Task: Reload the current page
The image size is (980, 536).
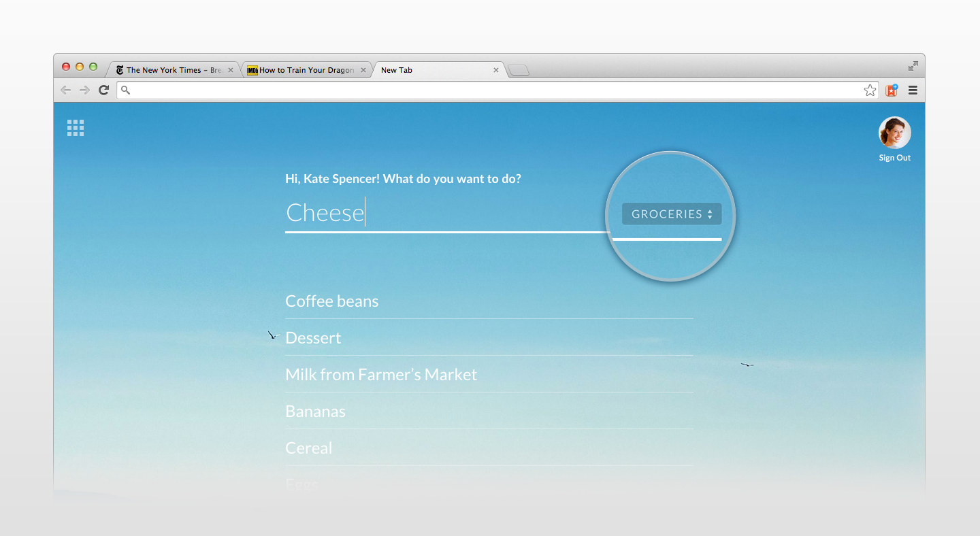Action: (x=104, y=90)
